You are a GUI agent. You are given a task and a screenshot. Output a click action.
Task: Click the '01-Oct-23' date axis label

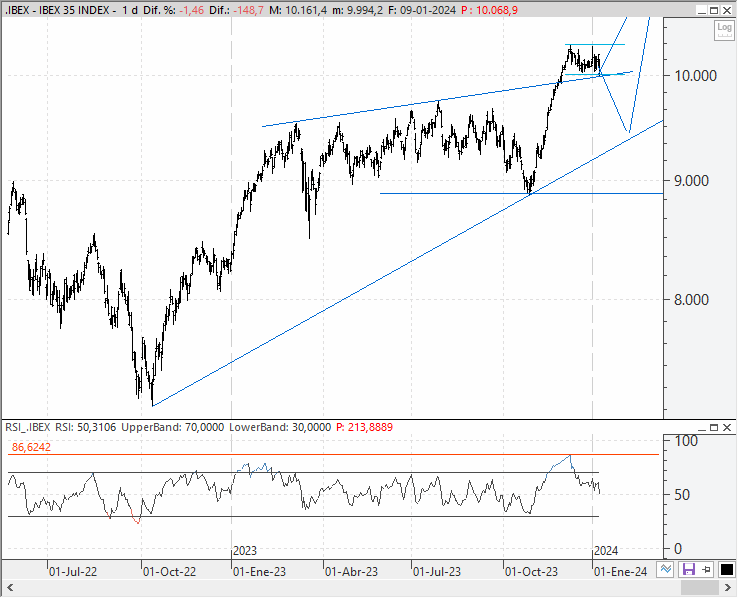click(x=531, y=572)
